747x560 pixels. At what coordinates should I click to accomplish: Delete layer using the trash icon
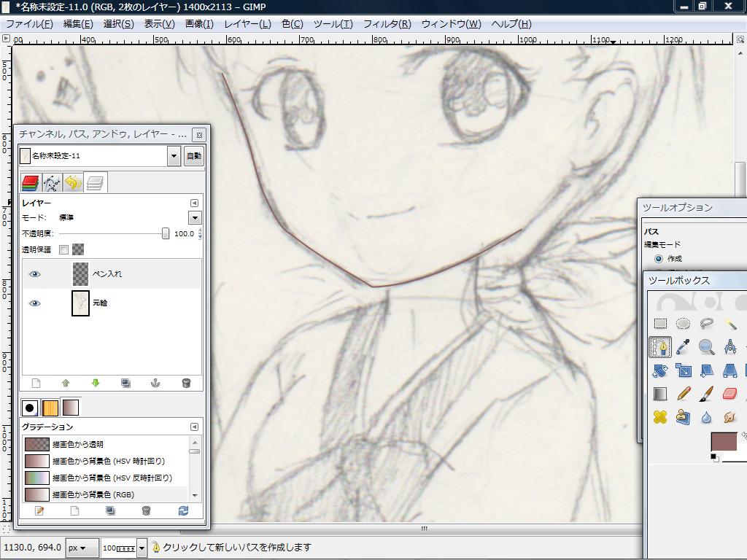[x=186, y=383]
